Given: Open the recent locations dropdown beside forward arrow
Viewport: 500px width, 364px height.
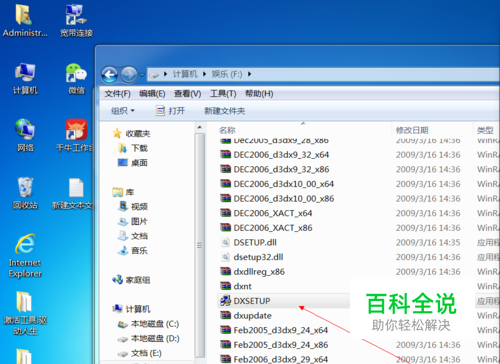Looking at the screenshot, I should 142,75.
